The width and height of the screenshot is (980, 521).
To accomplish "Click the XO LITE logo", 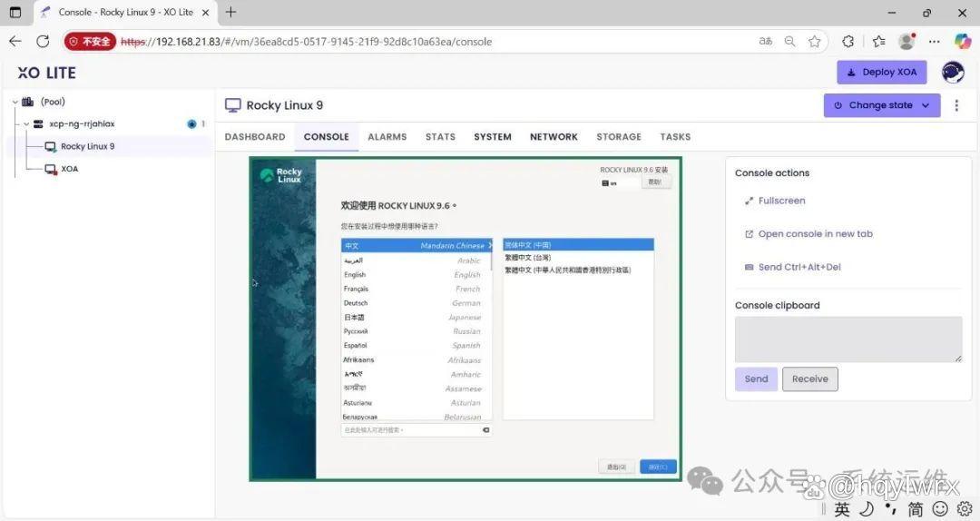I will click(x=47, y=73).
